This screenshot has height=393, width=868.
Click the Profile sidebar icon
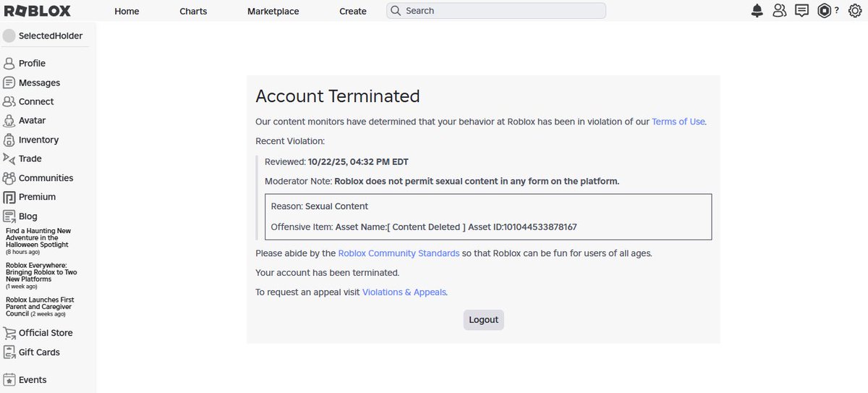point(9,63)
